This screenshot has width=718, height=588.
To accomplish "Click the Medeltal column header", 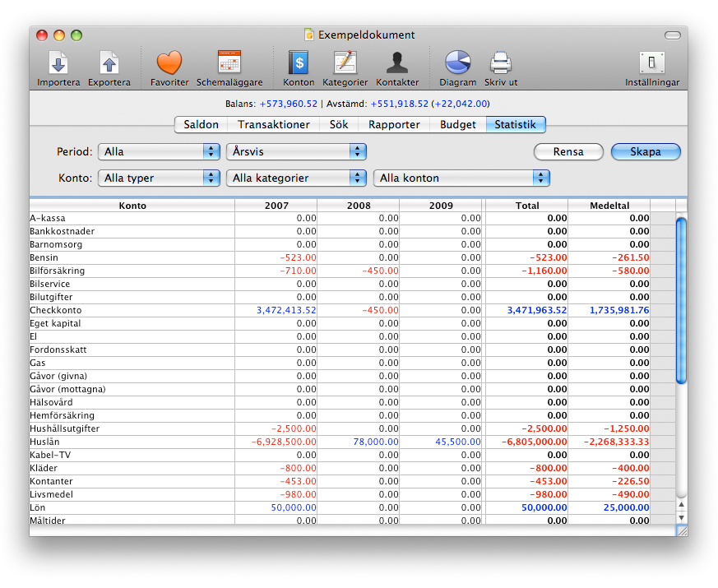I will (x=609, y=206).
